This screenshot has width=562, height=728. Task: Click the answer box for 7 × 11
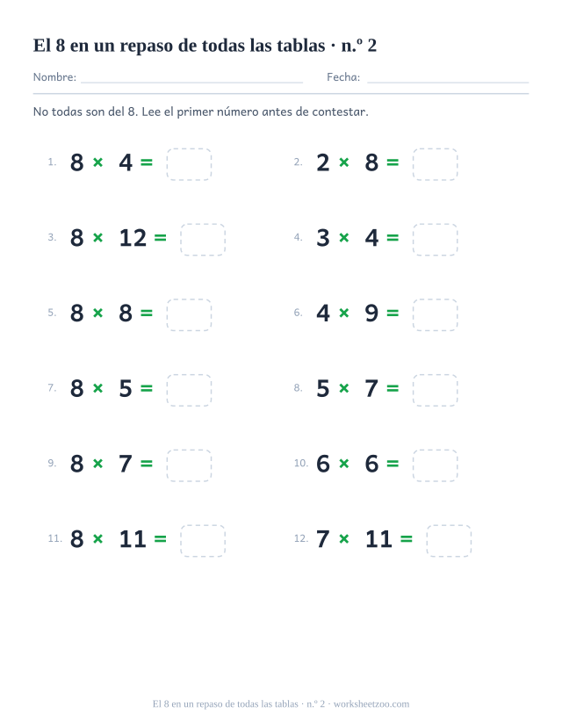point(449,541)
